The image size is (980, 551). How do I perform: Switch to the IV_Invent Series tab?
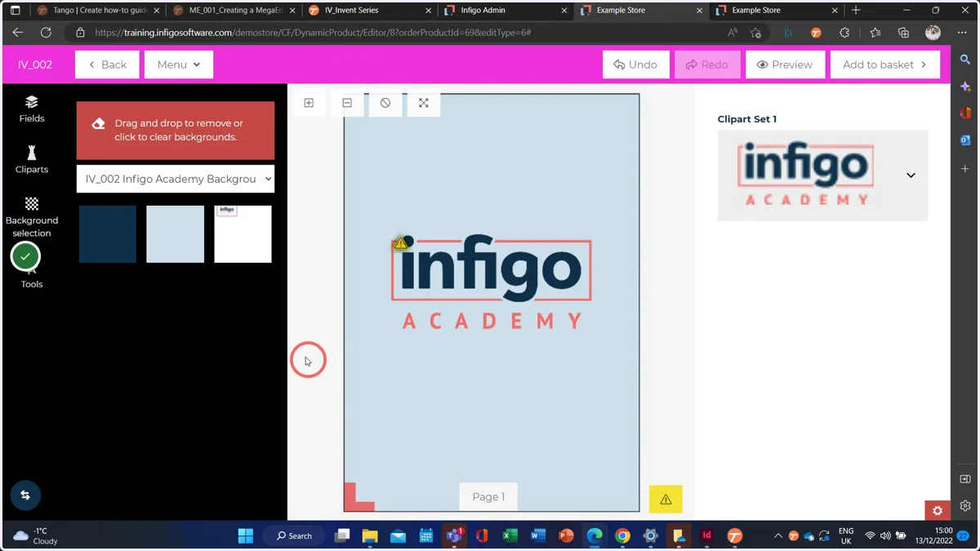point(369,11)
